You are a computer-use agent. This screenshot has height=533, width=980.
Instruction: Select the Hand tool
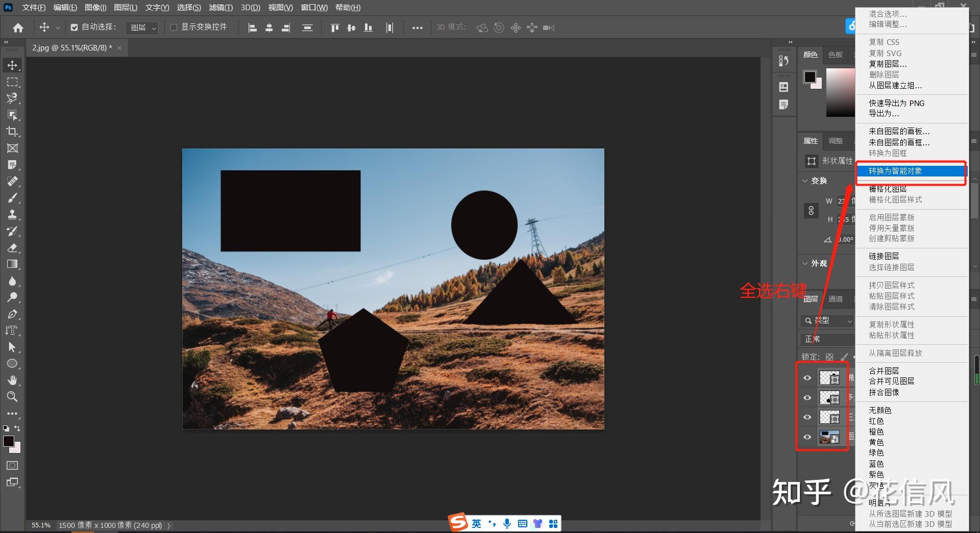tap(12, 380)
